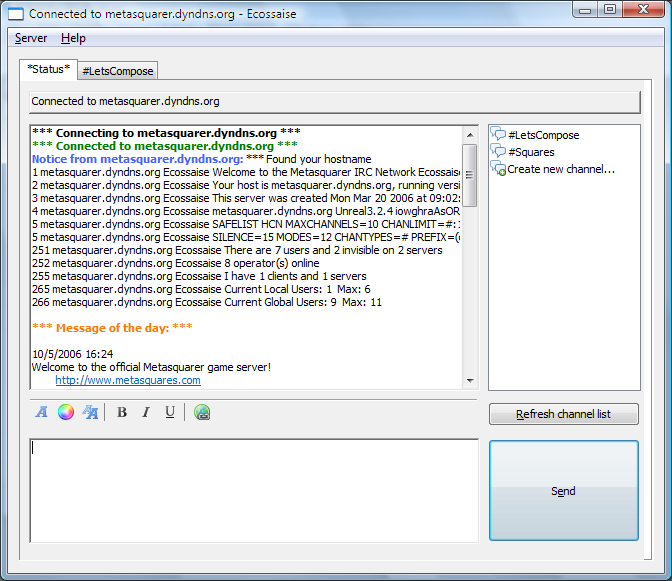Toggle bold text formatting
672x581 pixels.
122,412
